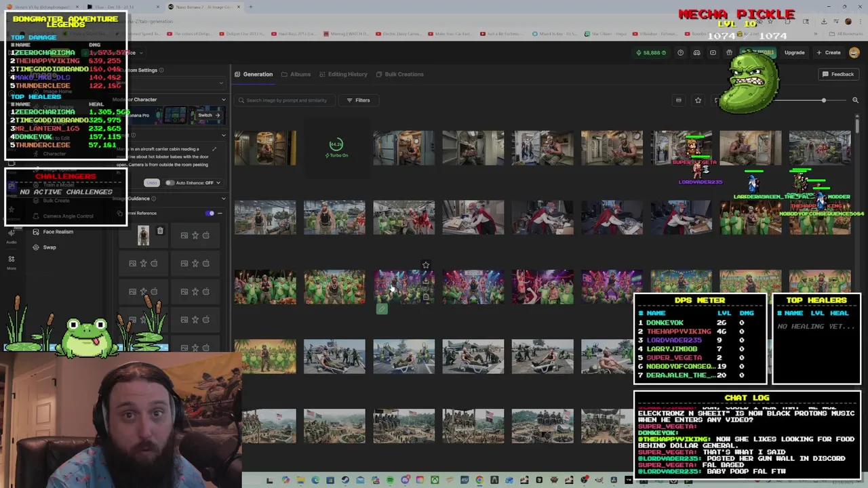Open Face Realism in the sidebar

coord(52,232)
